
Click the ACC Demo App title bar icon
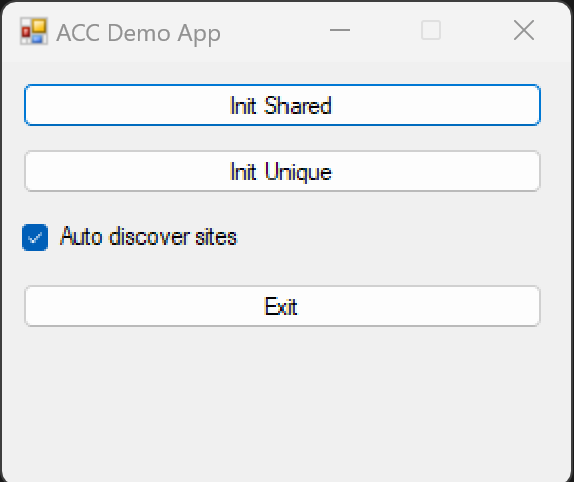[x=34, y=31]
